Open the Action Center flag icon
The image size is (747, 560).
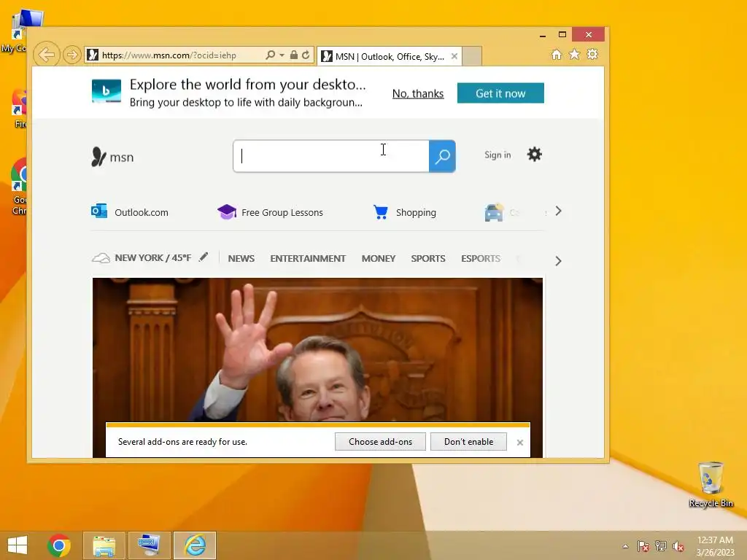[643, 546]
